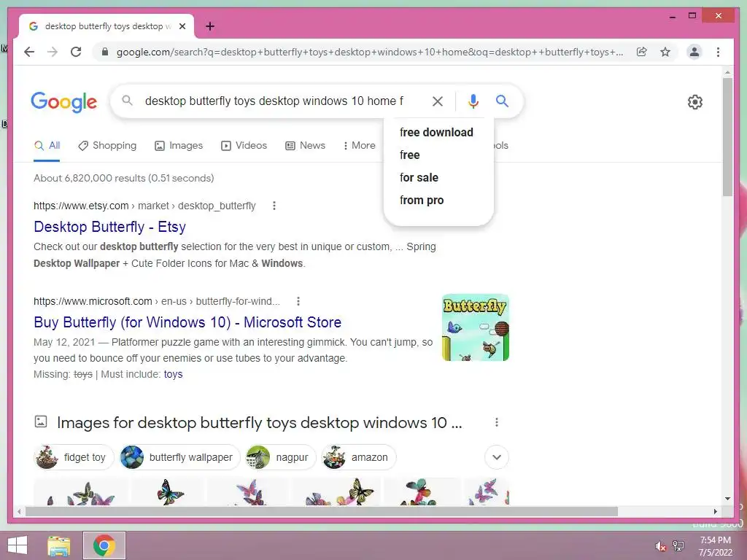Filter images by amazon chip
747x560 pixels.
(x=359, y=457)
